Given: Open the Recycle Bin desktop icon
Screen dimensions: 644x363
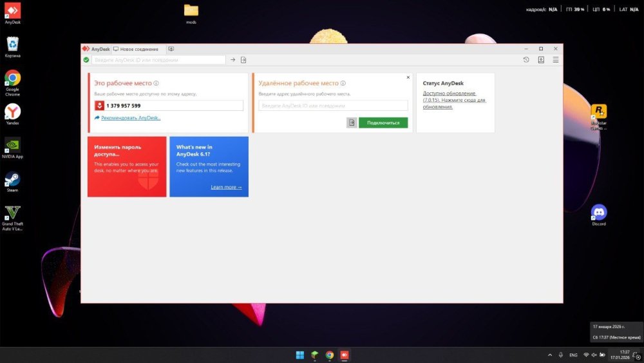Looking at the screenshot, I should [12, 47].
